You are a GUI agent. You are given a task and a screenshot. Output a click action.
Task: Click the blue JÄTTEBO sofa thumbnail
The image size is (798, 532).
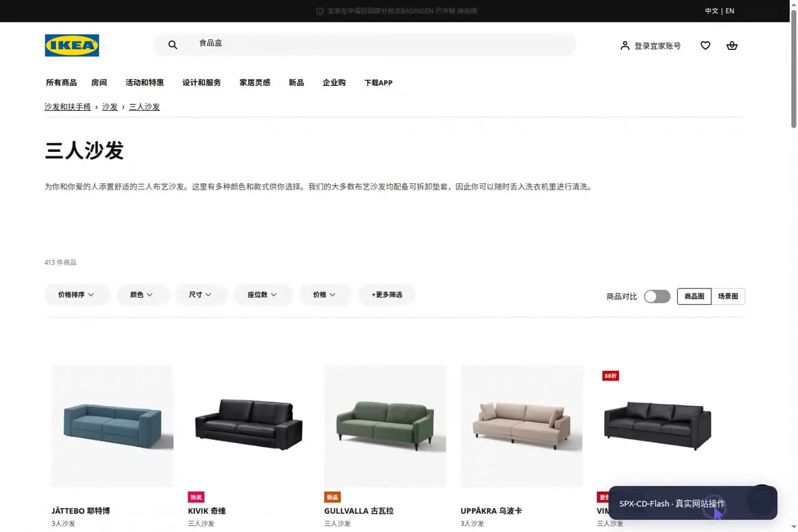112,426
